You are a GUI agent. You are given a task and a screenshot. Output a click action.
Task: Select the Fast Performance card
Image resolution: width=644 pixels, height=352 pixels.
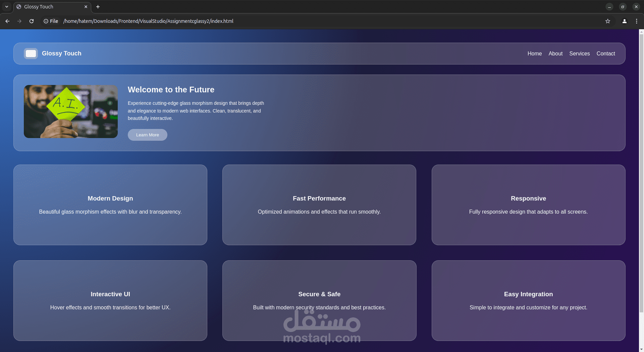[319, 205]
